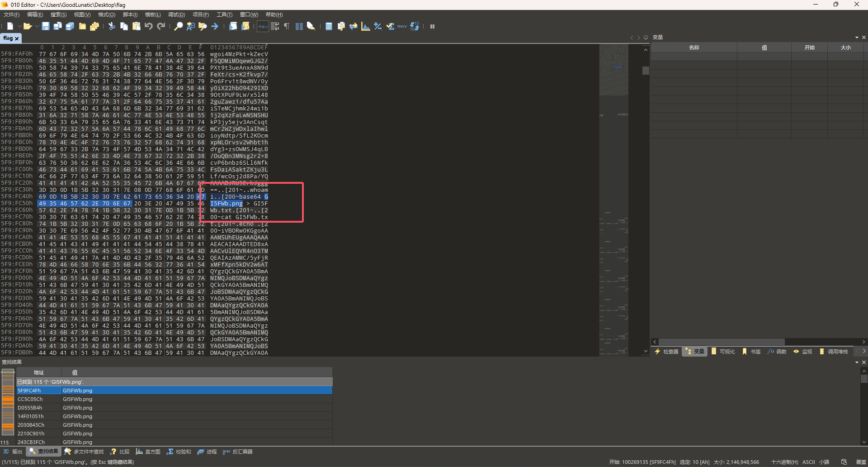Switch to the 输出 output tab
This screenshot has width=868, height=467.
pos(13,452)
